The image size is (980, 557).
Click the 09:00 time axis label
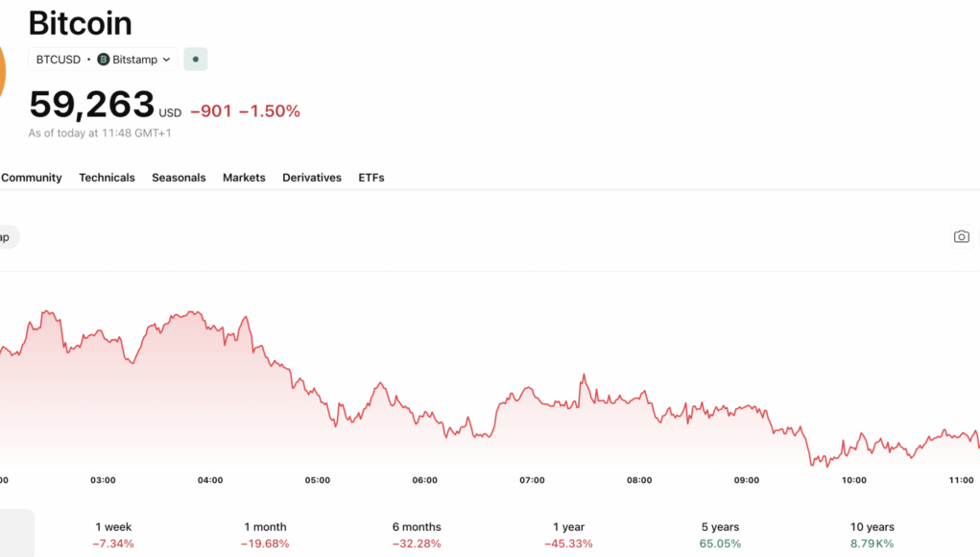[x=746, y=480]
